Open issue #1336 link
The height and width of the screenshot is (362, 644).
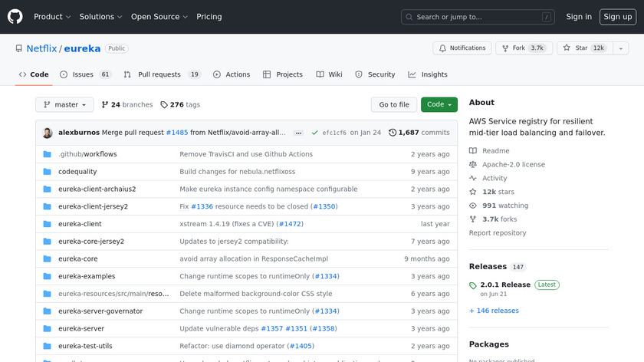point(202,206)
